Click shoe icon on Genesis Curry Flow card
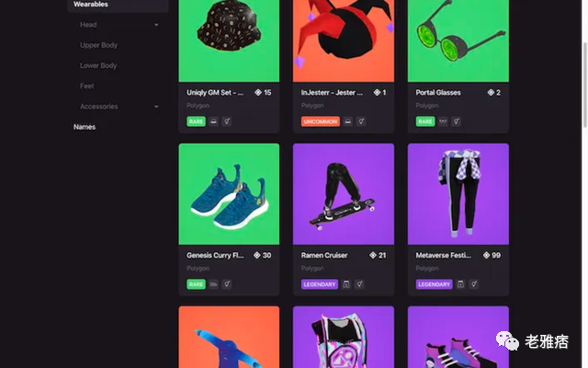The image size is (588, 368). coord(214,284)
